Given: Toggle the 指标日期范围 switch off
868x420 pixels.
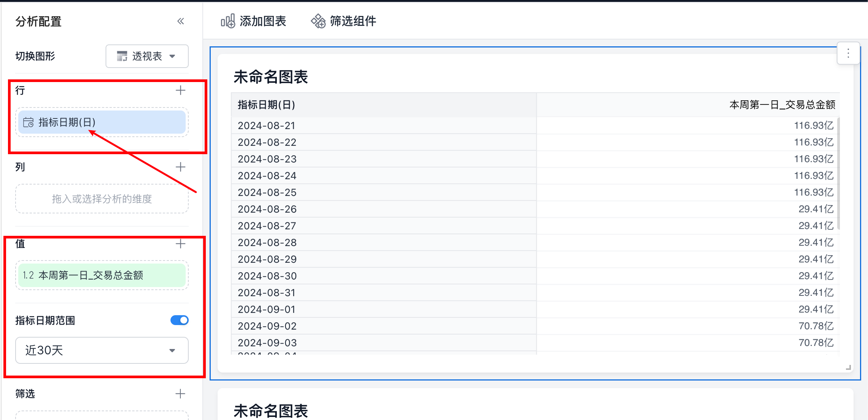Looking at the screenshot, I should click(x=179, y=320).
